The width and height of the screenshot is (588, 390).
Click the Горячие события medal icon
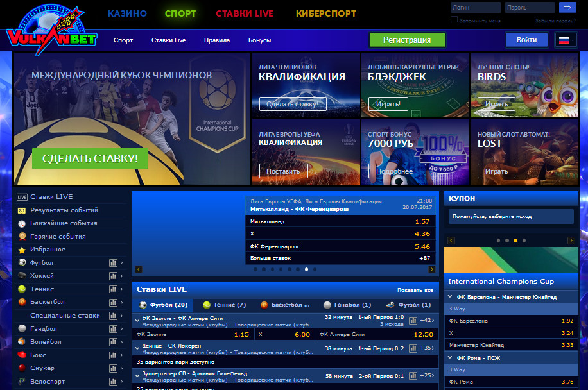click(x=22, y=237)
